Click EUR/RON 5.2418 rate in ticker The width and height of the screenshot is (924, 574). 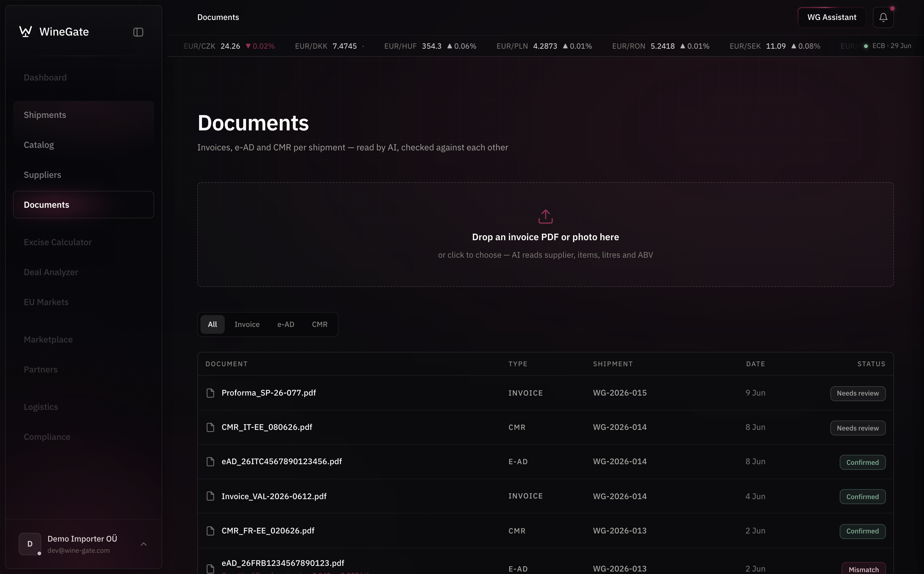tap(643, 46)
